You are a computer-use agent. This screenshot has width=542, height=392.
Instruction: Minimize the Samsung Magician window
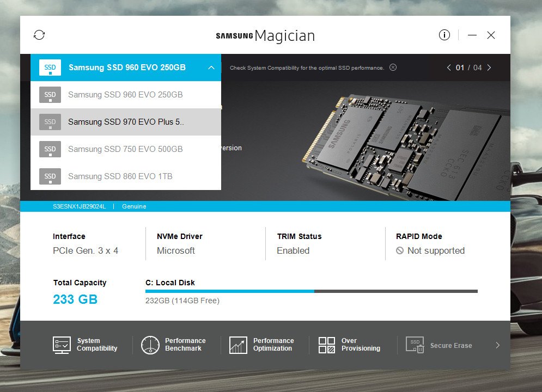point(472,35)
